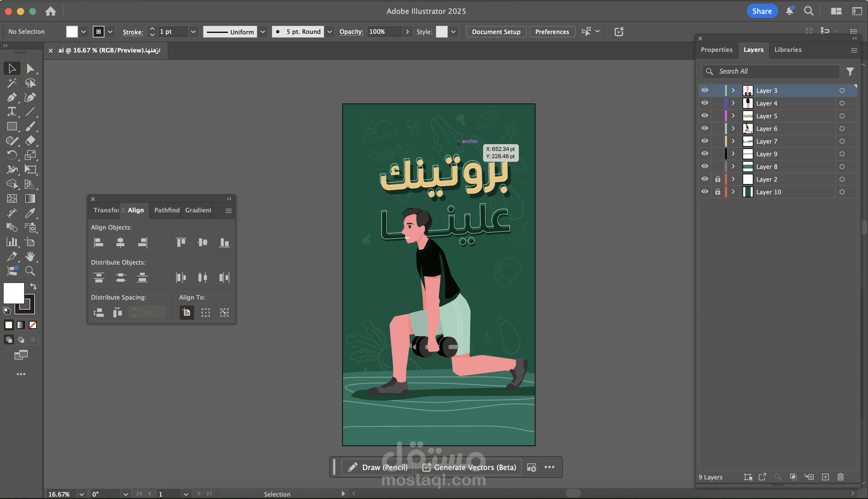Viewport: 868px width, 499px height.
Task: Switch to the Properties tab
Action: coord(716,50)
